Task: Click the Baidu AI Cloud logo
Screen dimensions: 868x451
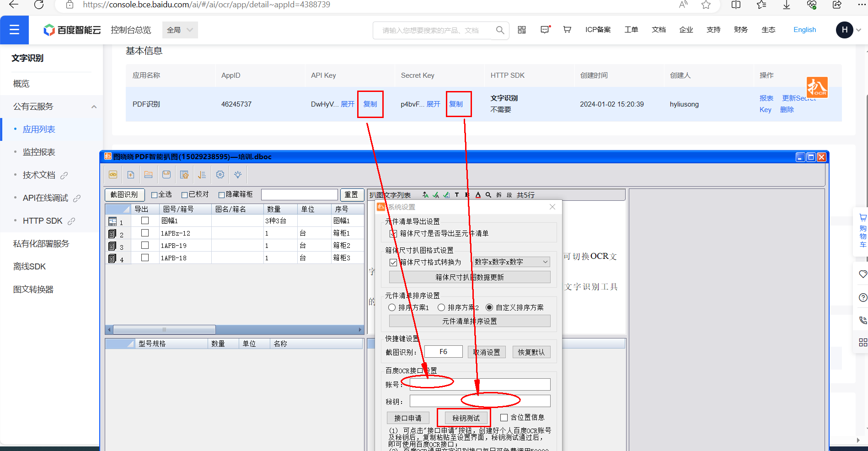Action: pyautogui.click(x=72, y=30)
